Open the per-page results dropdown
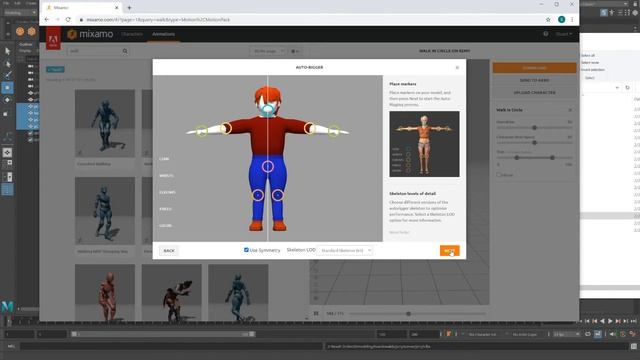The image size is (640, 360). [268, 51]
